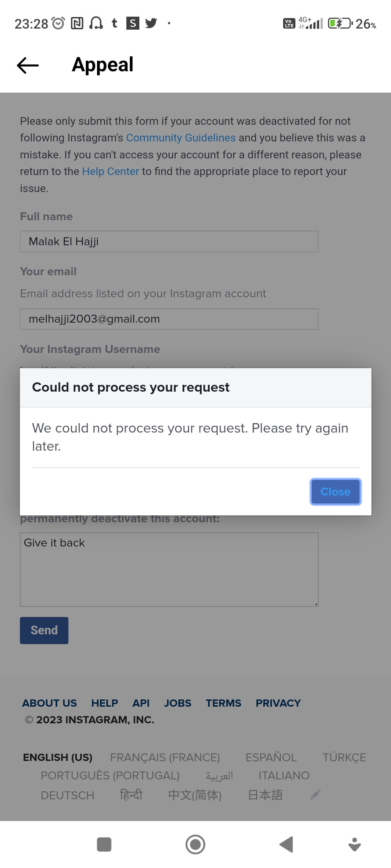Image resolution: width=391 pixels, height=868 pixels.
Task: Open the TERMS footer tab
Action: (223, 703)
